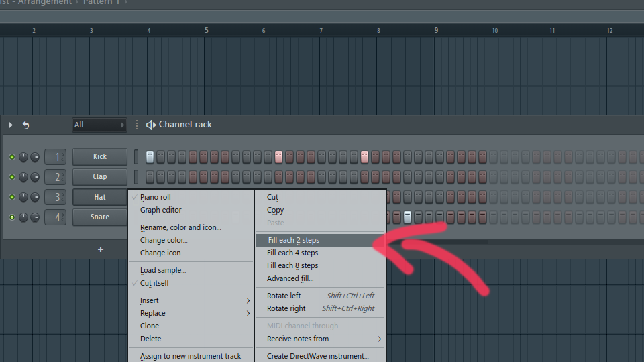Screen dimensions: 644x362
Task: Open the Clap channel button
Action: [100, 176]
